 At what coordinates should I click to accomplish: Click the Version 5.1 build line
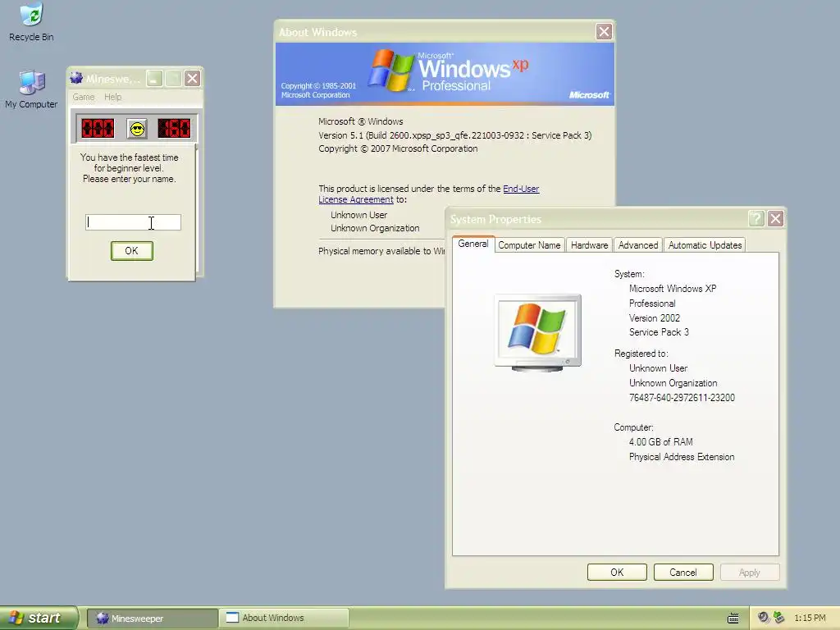point(454,135)
